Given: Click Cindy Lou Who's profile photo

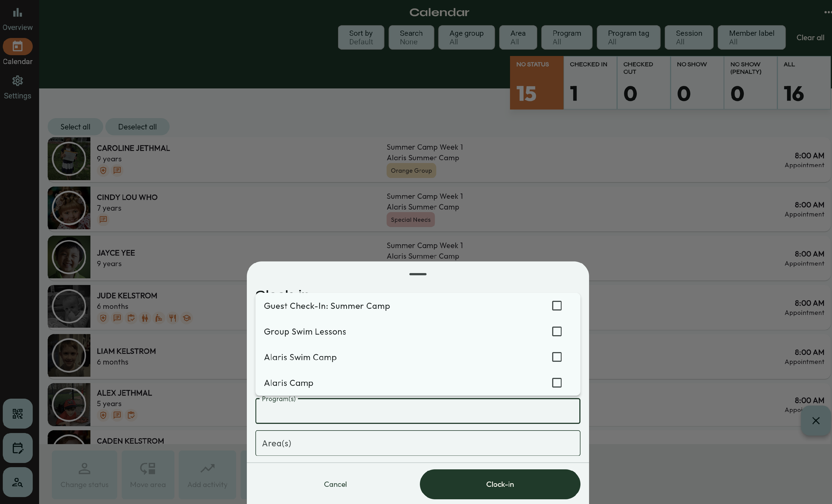Looking at the screenshot, I should [69, 208].
